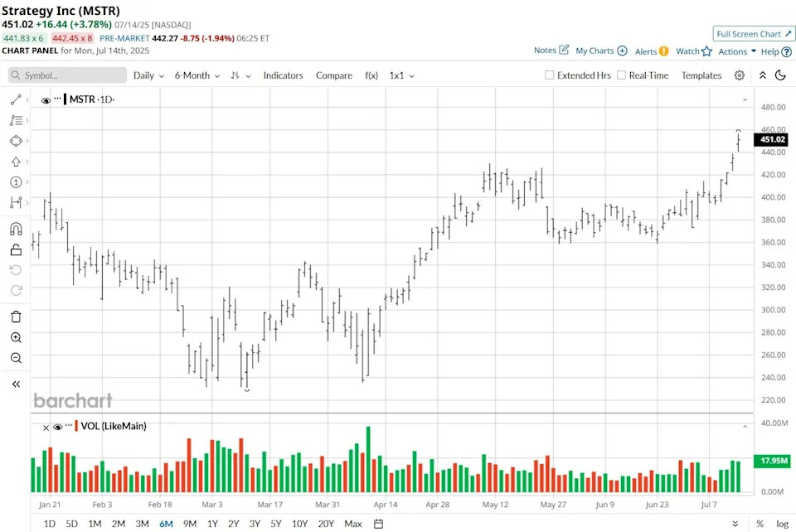
Task: Toggle the lock drawings icon
Action: (16, 249)
